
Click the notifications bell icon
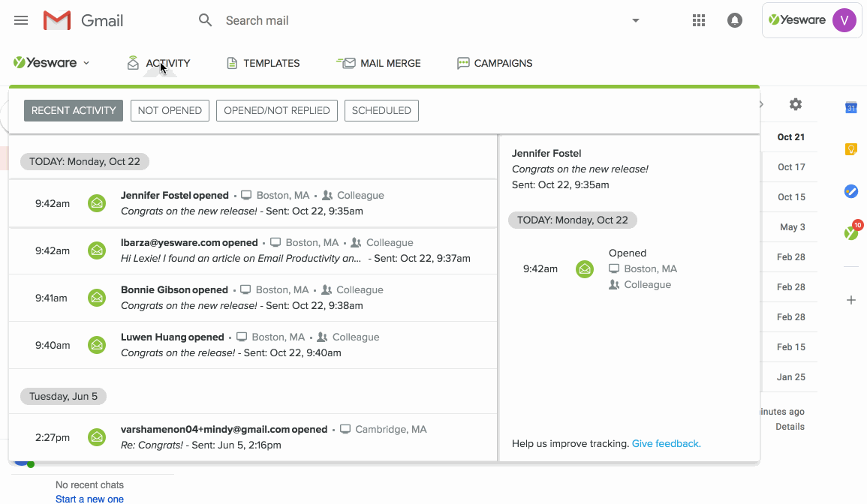[735, 20]
